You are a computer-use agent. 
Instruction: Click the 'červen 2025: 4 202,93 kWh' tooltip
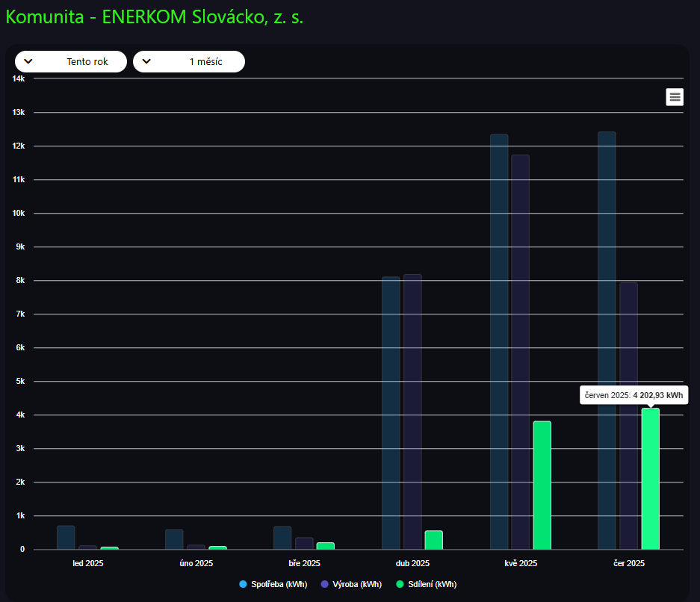coord(634,395)
